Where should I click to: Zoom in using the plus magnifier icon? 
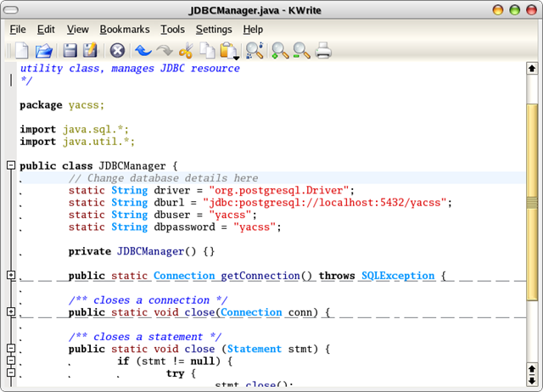point(280,52)
